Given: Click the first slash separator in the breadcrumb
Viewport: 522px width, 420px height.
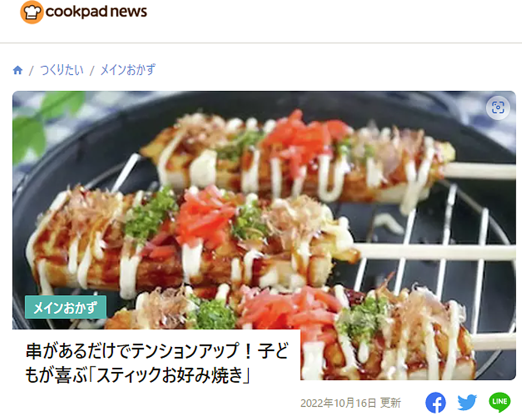Looking at the screenshot, I should (31, 70).
